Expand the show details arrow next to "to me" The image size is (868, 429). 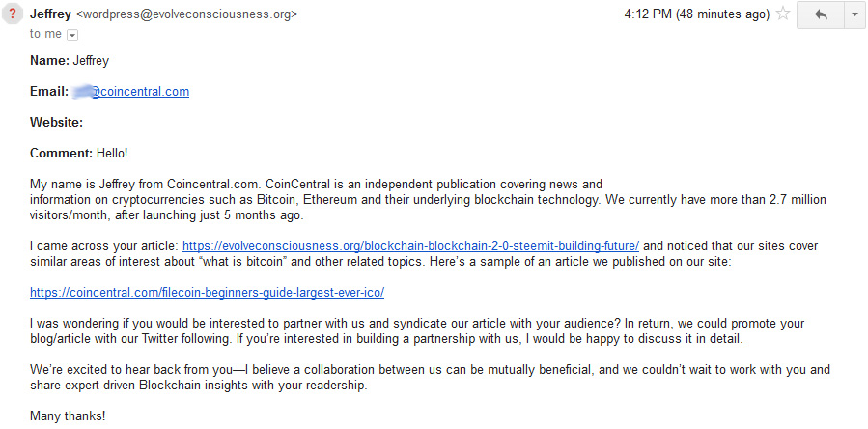(x=72, y=35)
